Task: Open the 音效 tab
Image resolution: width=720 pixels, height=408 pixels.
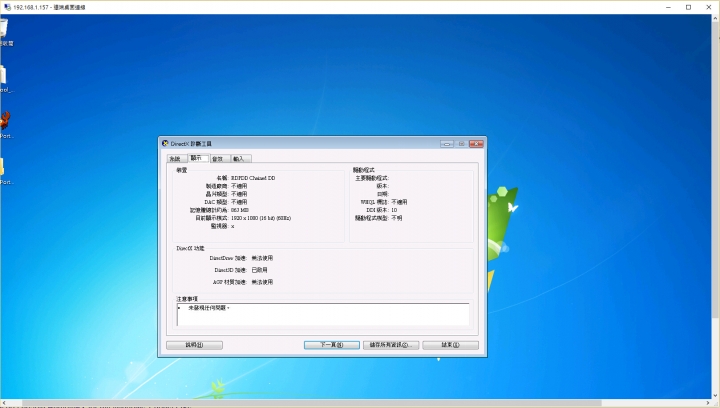Action: (x=219, y=159)
